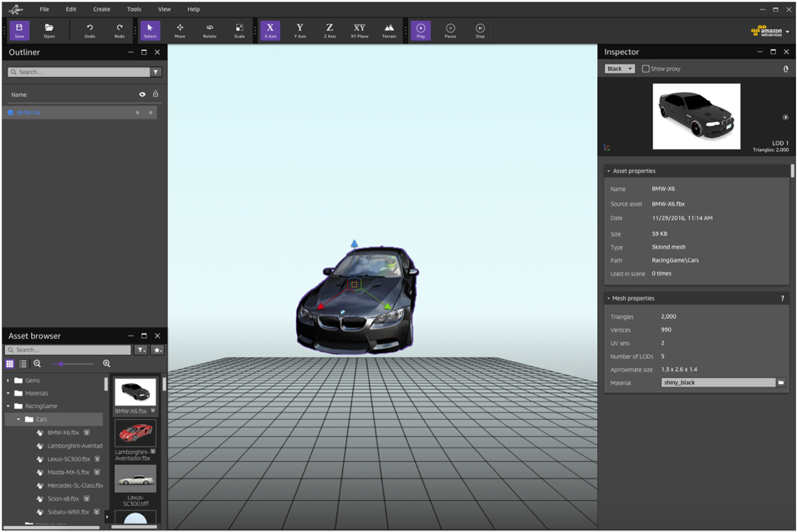Choose the Rotate tool
This screenshot has height=532, width=797.
209,30
